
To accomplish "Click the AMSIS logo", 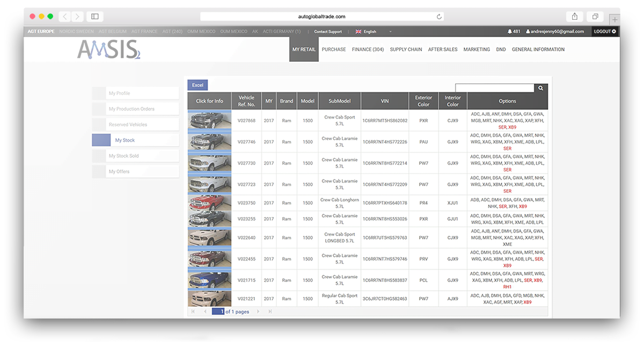I will [x=109, y=49].
